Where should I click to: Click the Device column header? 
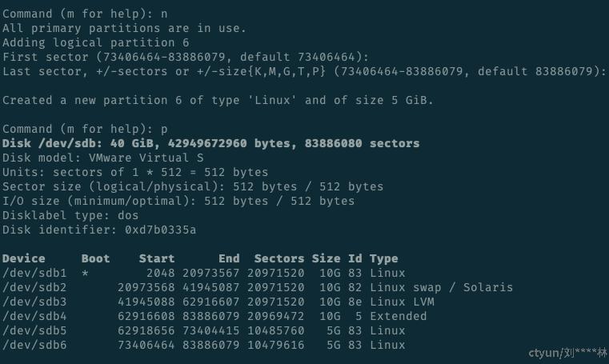24,258
